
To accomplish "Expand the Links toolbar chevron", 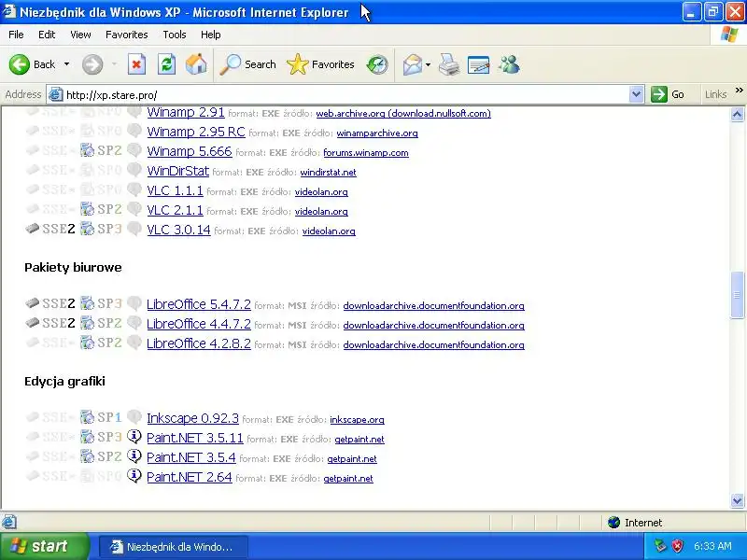I will (x=739, y=91).
